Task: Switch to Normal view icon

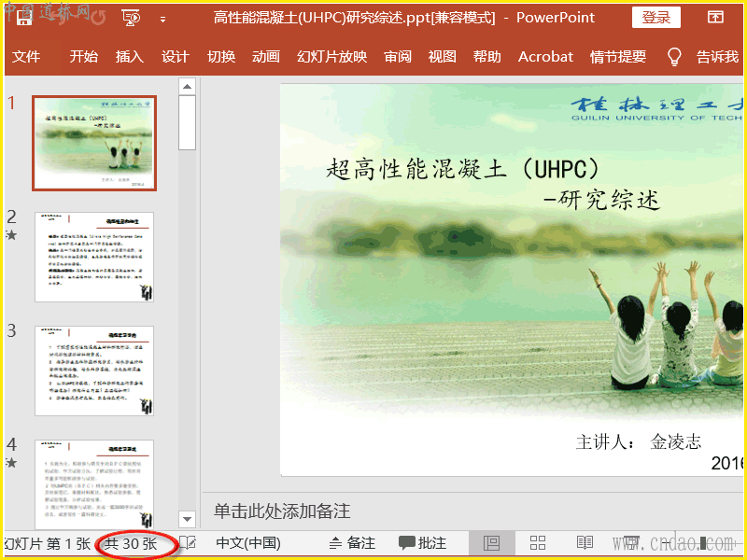Action: (492, 543)
